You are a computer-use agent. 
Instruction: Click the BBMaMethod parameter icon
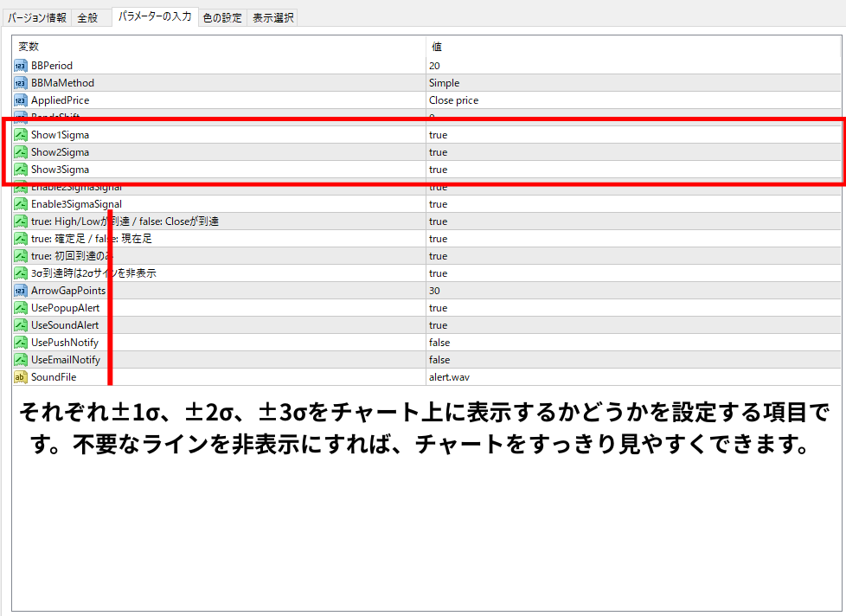click(x=21, y=83)
